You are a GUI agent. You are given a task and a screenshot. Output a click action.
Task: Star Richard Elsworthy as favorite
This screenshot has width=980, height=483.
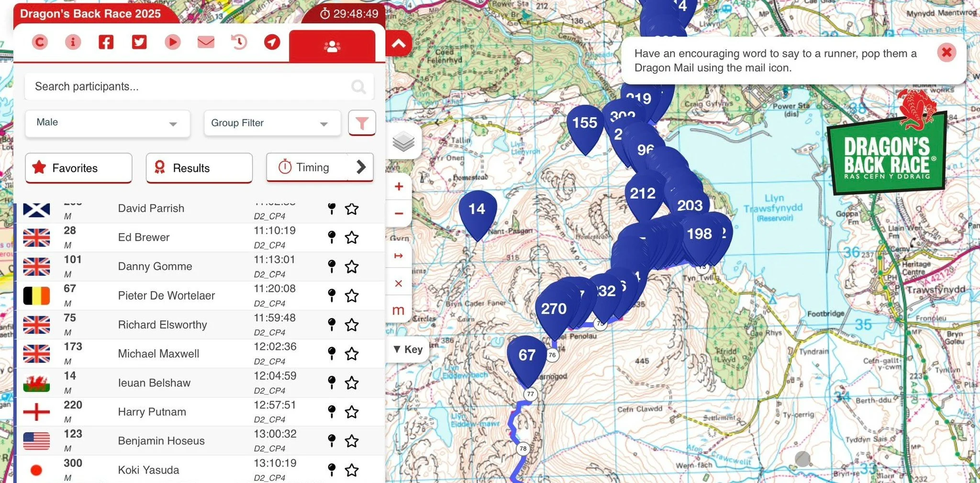pyautogui.click(x=352, y=325)
